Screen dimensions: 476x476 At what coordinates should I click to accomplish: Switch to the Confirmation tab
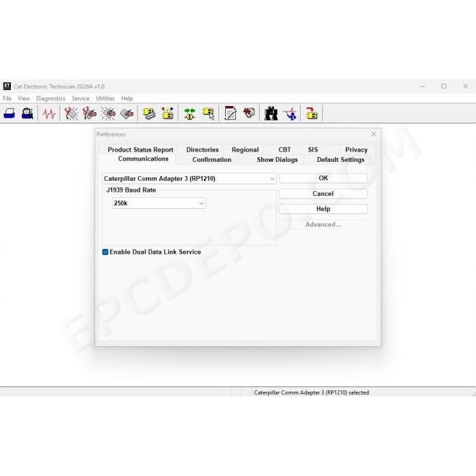(211, 160)
